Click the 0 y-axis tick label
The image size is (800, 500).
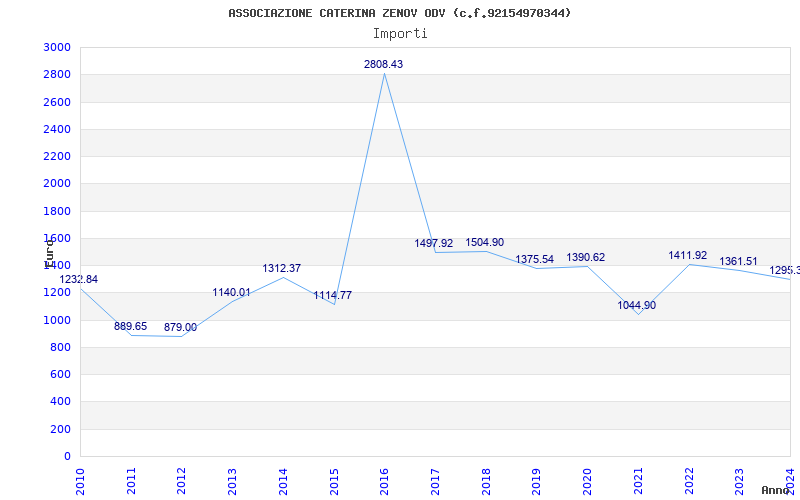67,457
